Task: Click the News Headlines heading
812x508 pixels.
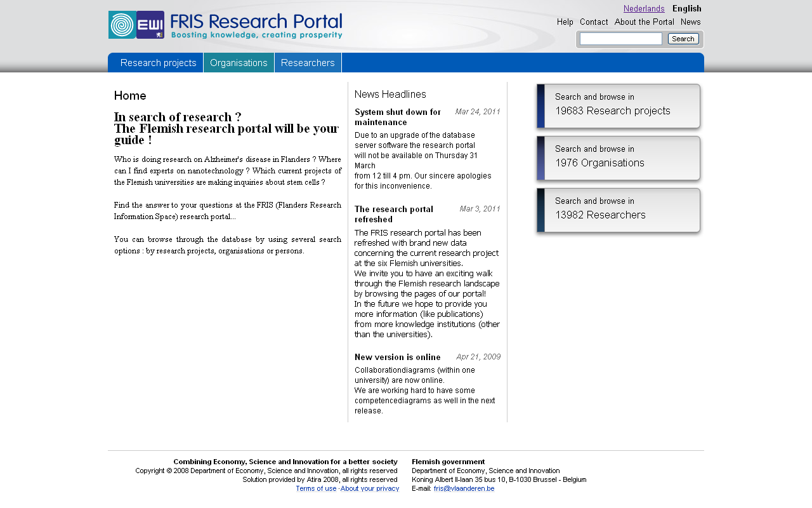Action: [390, 95]
